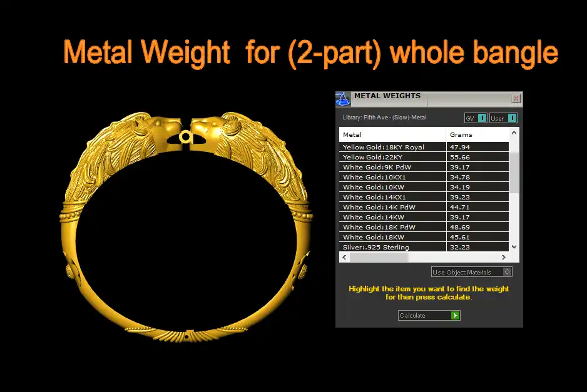Select White Gold:9K PdW row

pos(424,167)
